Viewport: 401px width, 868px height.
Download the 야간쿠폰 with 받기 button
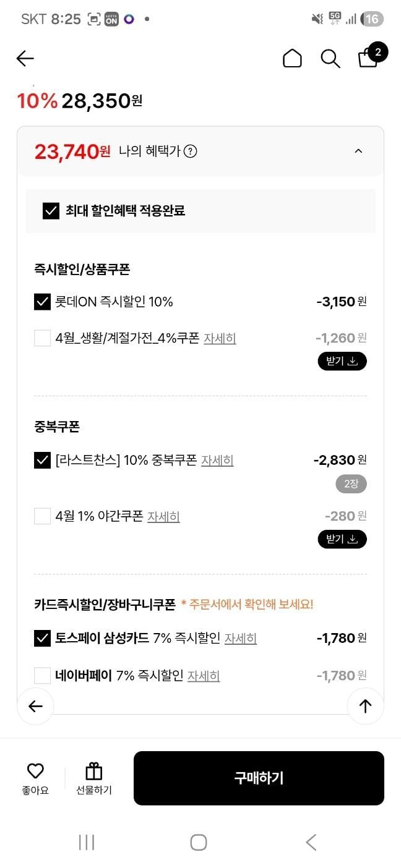[x=342, y=539]
